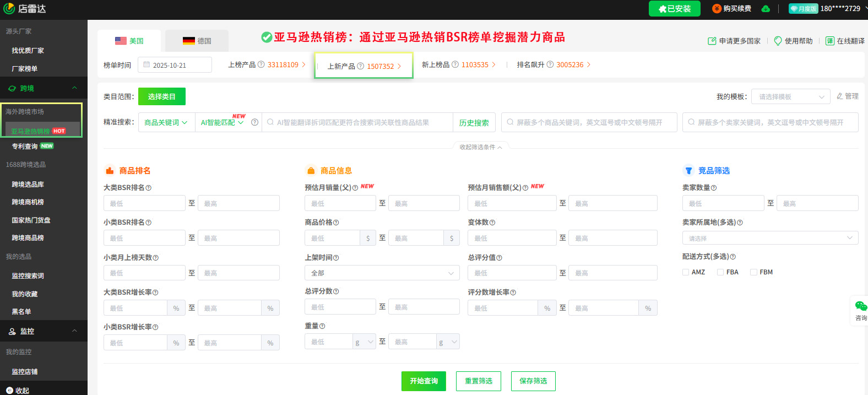Screen dimensions: 868x395
Task: Click help icon beside 上榜产品
Action: (261, 64)
